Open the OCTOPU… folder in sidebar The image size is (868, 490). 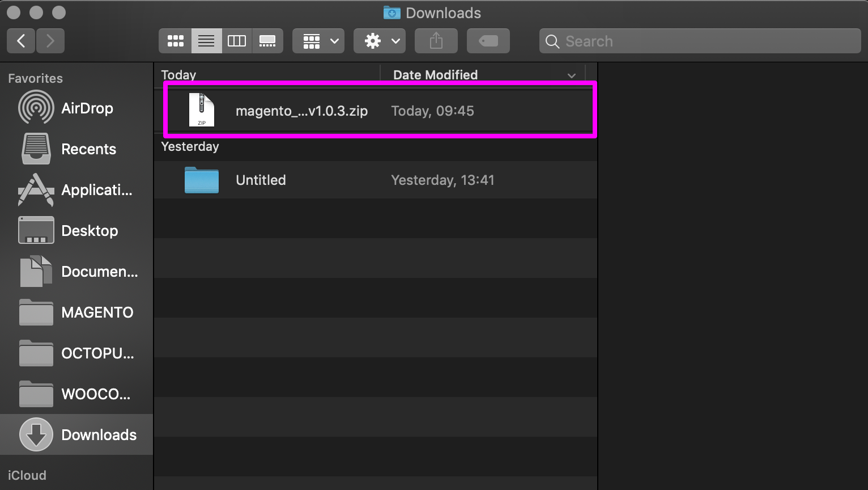point(76,353)
